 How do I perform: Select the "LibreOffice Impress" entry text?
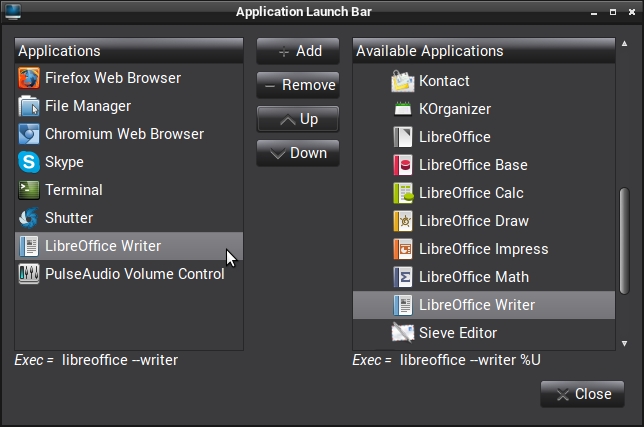(x=483, y=249)
